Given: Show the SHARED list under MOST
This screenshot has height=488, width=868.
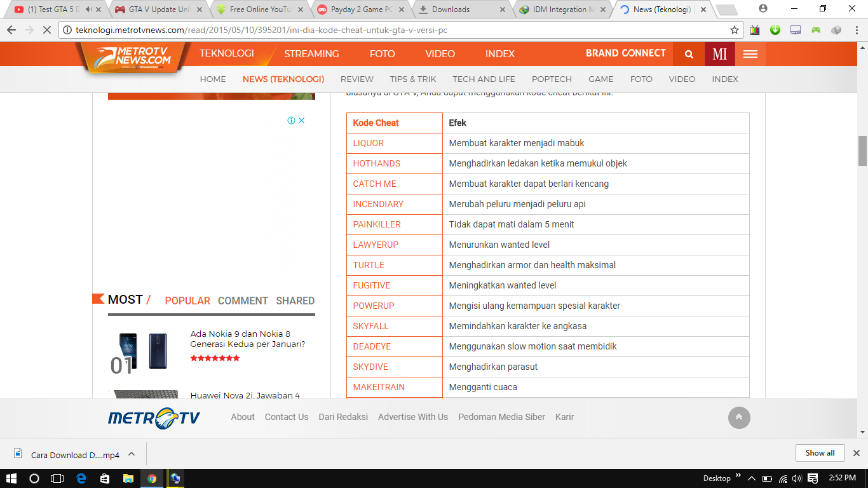Looking at the screenshot, I should (295, 301).
